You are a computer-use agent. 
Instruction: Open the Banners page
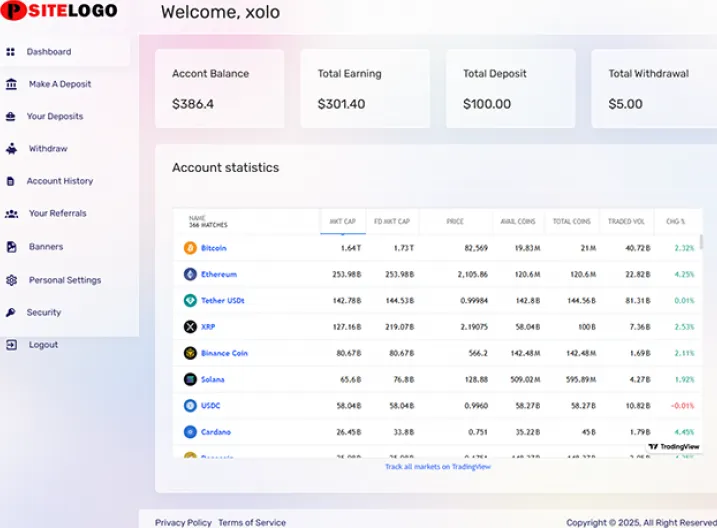tap(46, 247)
